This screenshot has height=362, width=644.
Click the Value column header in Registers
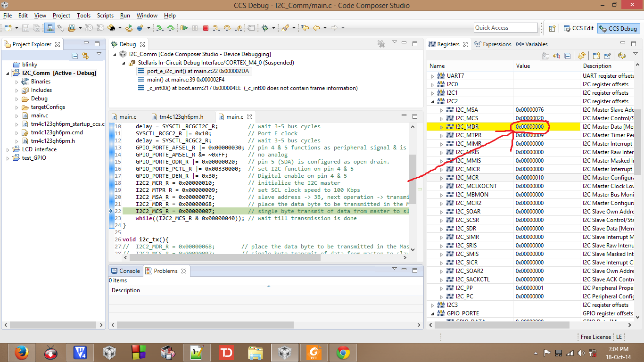[x=523, y=66]
